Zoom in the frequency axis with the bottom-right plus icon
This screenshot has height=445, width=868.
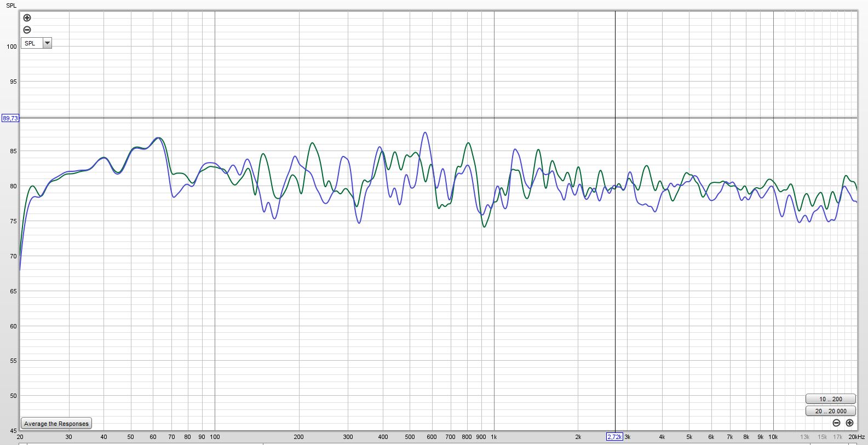pyautogui.click(x=849, y=423)
